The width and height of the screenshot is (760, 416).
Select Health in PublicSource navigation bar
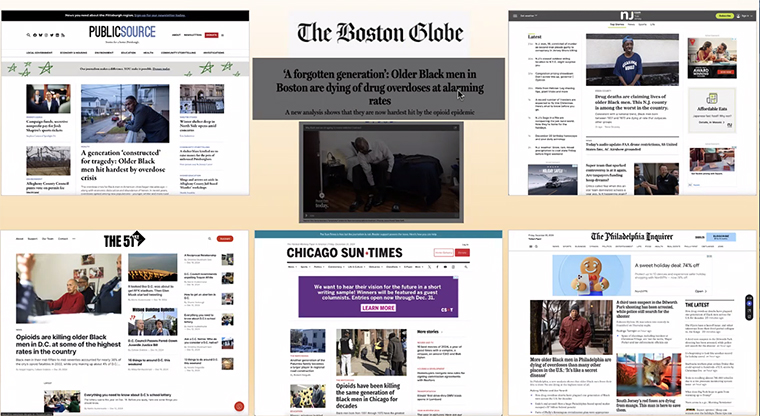click(148, 53)
